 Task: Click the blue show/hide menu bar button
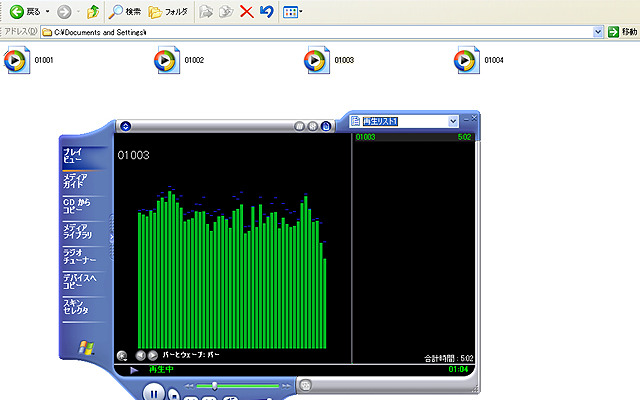tap(125, 126)
